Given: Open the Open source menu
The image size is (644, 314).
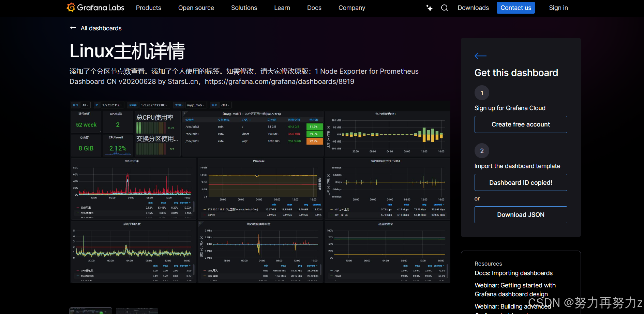Looking at the screenshot, I should coord(196,8).
